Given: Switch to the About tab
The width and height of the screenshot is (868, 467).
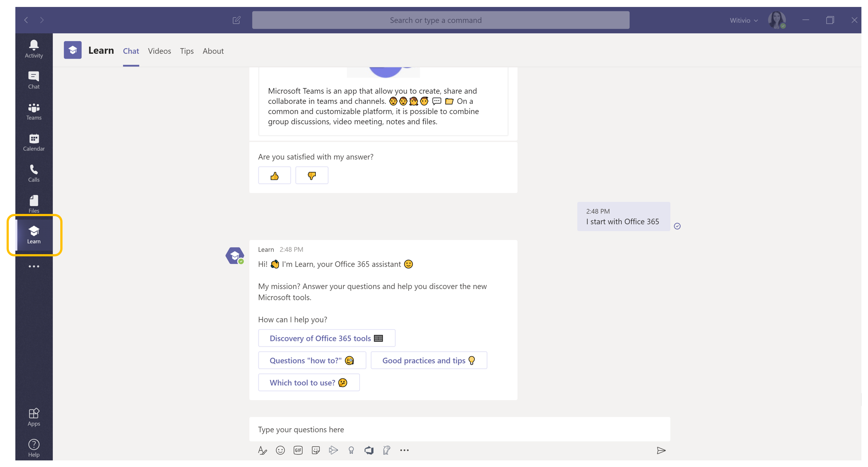Looking at the screenshot, I should pos(213,51).
